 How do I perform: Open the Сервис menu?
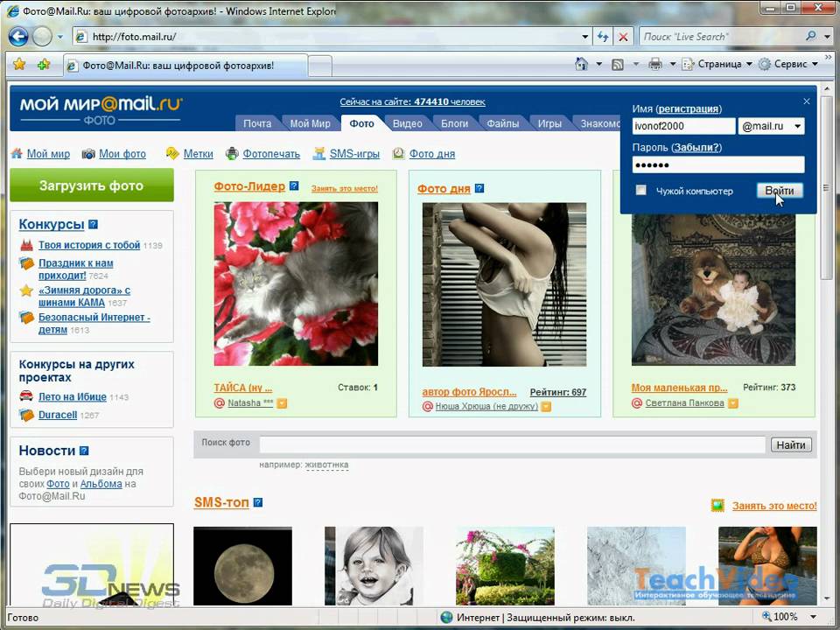click(788, 64)
